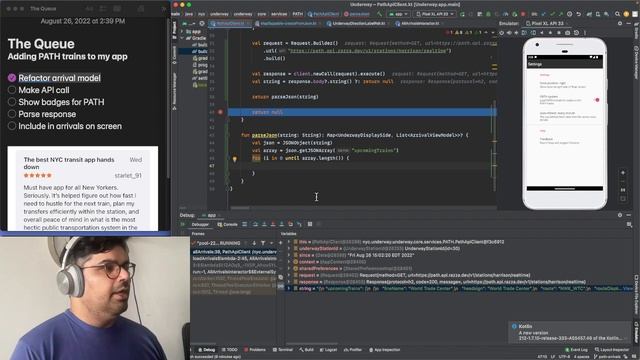Check off 'Make API call' task
This screenshot has width=640, height=360.
pos(12,90)
